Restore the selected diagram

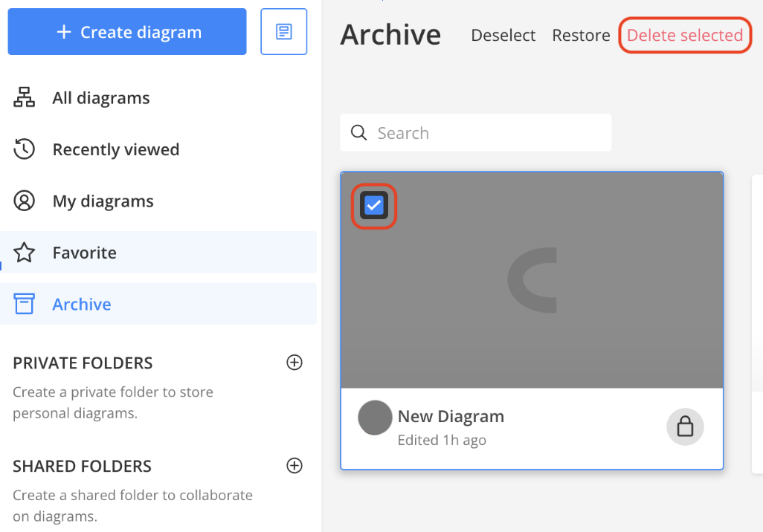coord(581,35)
